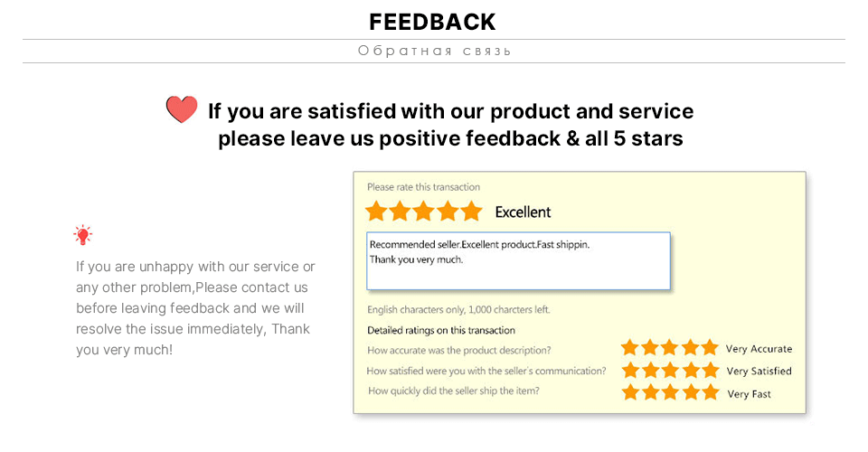Click the red light bulb icon
This screenshot has width=868, height=452.
coord(83,236)
